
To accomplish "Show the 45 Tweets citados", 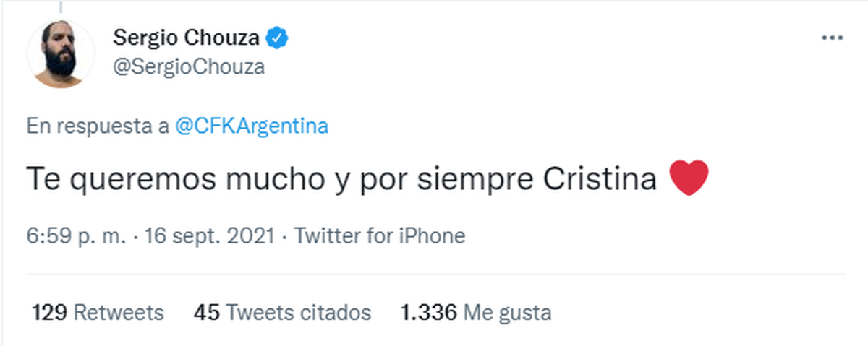I will 207,313.
